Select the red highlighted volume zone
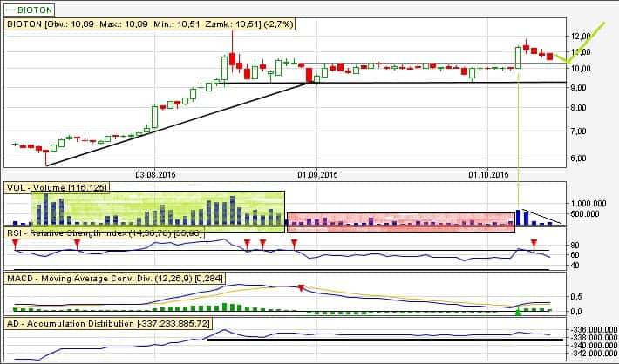This screenshot has width=619, height=364. click(x=401, y=221)
